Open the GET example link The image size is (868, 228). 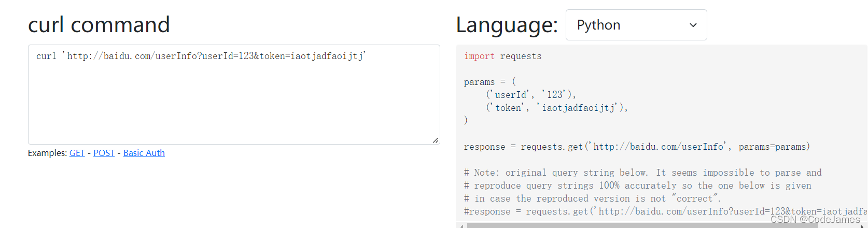click(77, 153)
